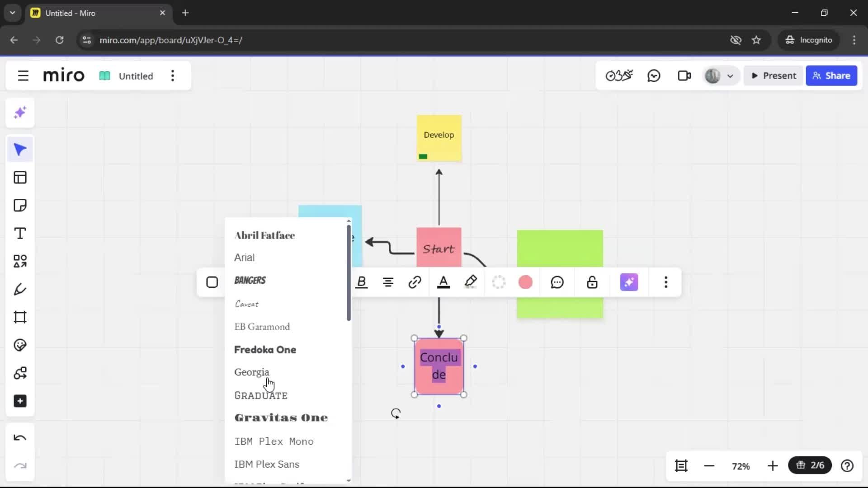This screenshot has width=868, height=488.
Task: Click the font list scrollbar thumb
Action: [349, 273]
